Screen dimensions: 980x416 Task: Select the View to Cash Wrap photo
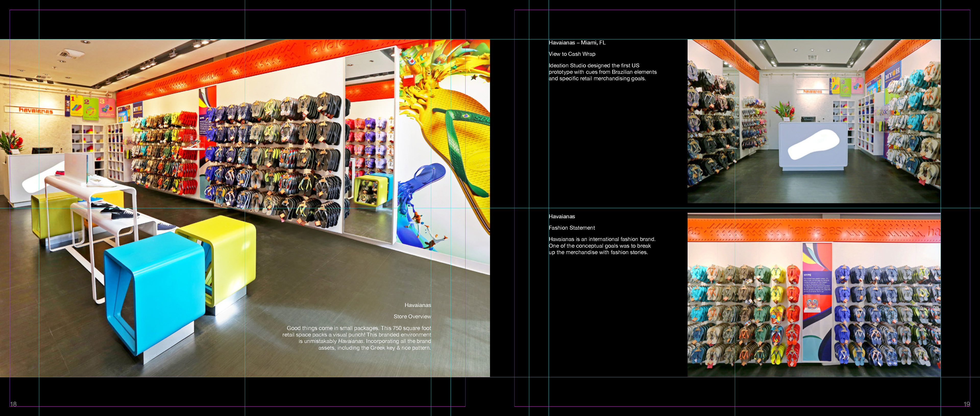click(x=814, y=121)
